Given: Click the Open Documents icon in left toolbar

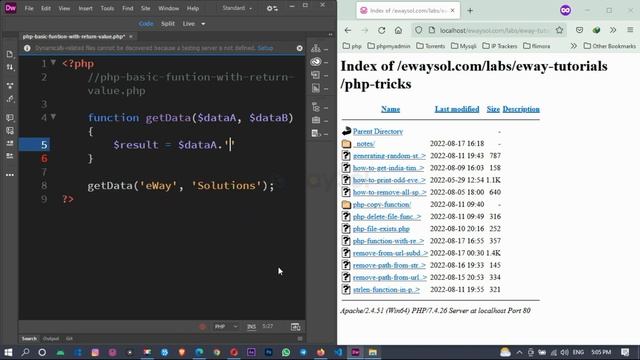Looking at the screenshot, I should [x=10, y=54].
